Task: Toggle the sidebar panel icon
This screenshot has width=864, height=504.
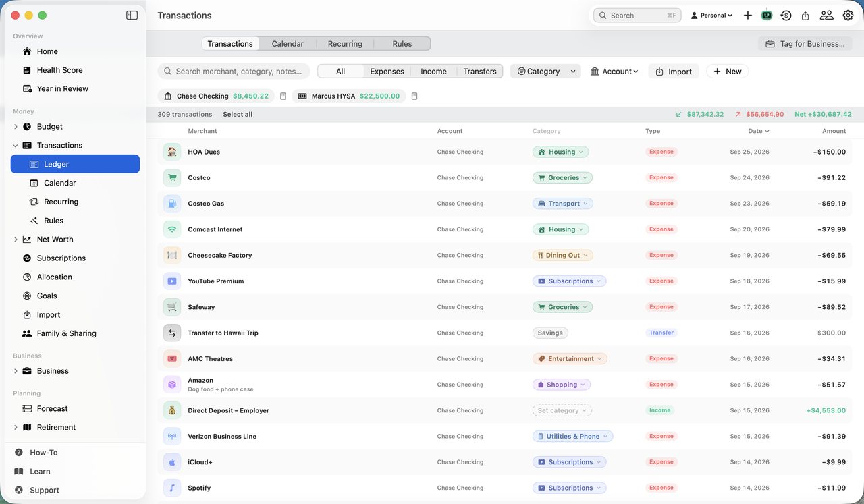Action: (132, 15)
